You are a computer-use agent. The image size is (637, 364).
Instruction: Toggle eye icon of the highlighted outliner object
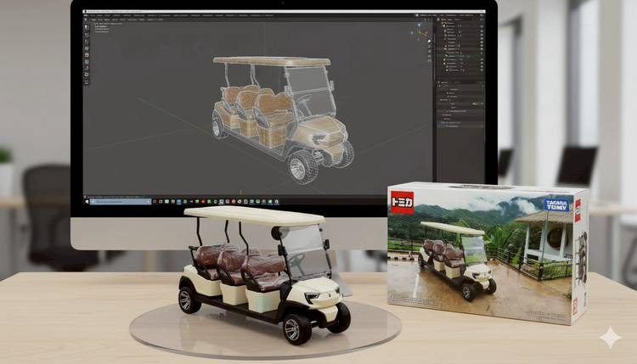pos(480,56)
